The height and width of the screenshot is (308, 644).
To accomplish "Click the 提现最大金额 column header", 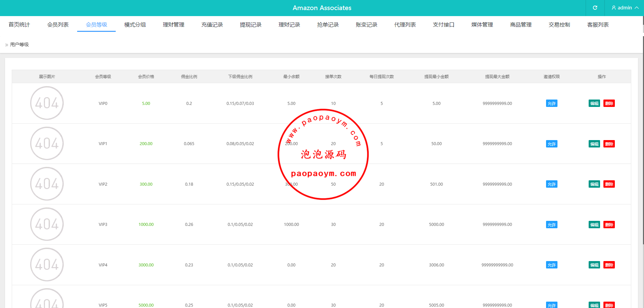I will [497, 76].
